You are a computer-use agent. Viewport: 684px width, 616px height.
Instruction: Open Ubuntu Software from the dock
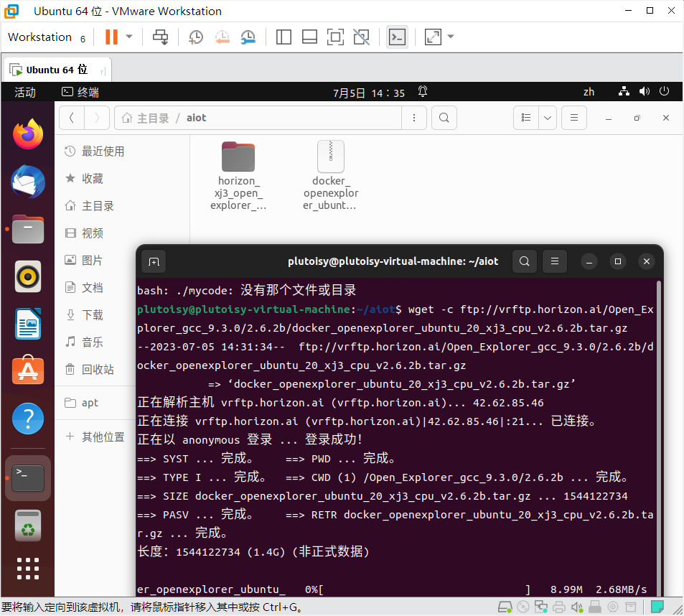pyautogui.click(x=28, y=370)
